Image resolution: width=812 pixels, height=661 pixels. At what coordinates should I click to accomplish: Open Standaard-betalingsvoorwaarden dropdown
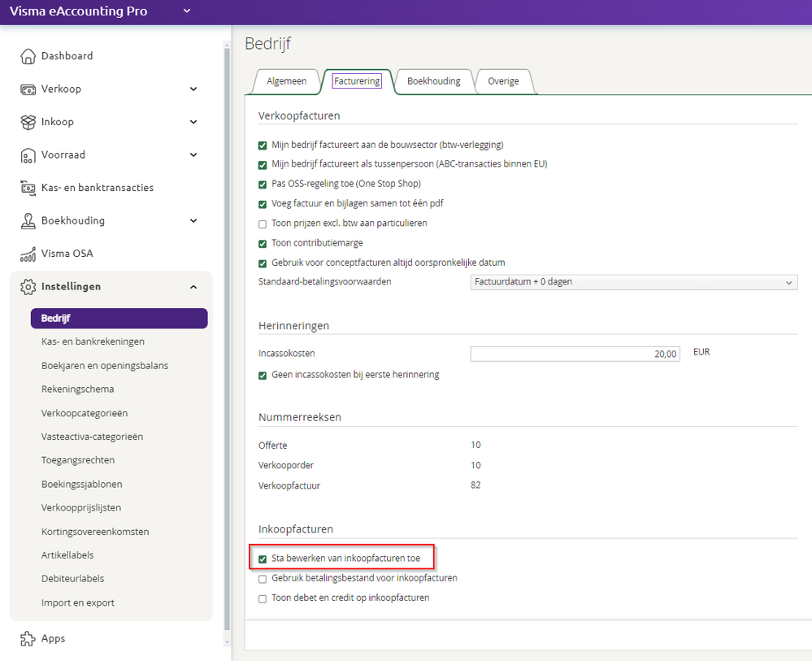634,282
